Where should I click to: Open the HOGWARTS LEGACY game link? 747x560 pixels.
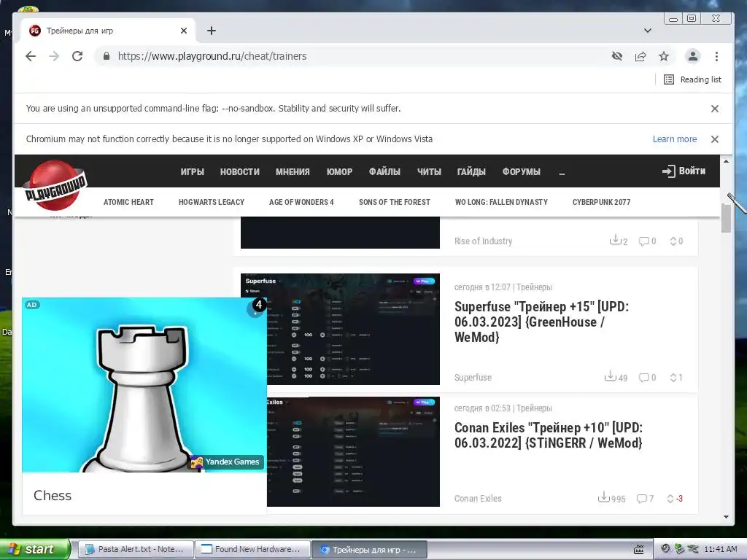[212, 202]
